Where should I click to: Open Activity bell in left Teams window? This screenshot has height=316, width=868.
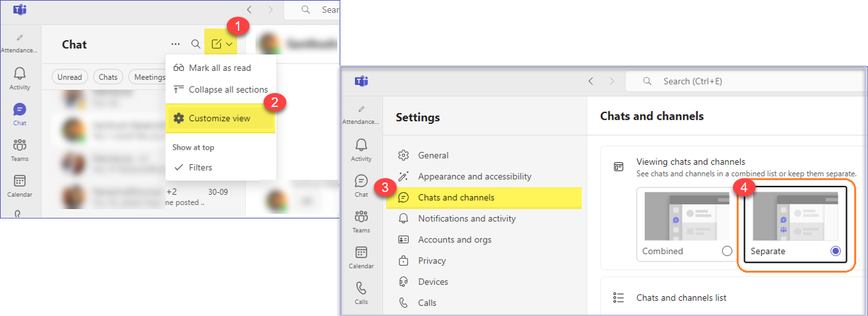20,77
